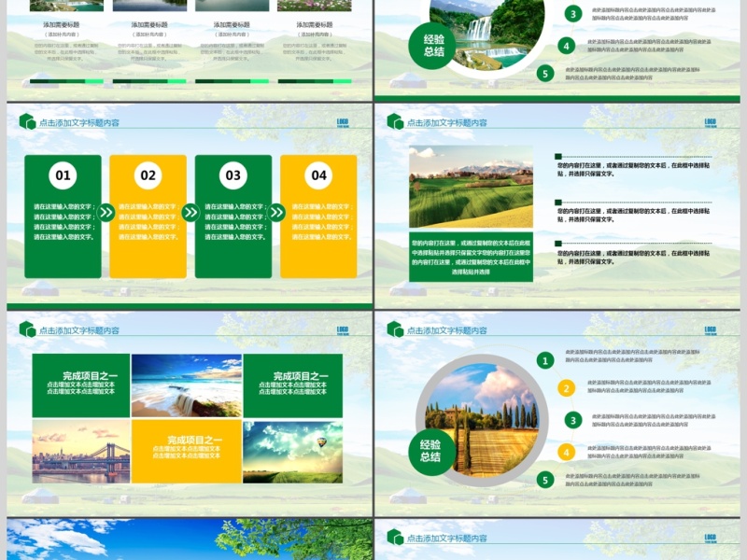
Task: Click the green circle numbered 01
Action: (63, 175)
